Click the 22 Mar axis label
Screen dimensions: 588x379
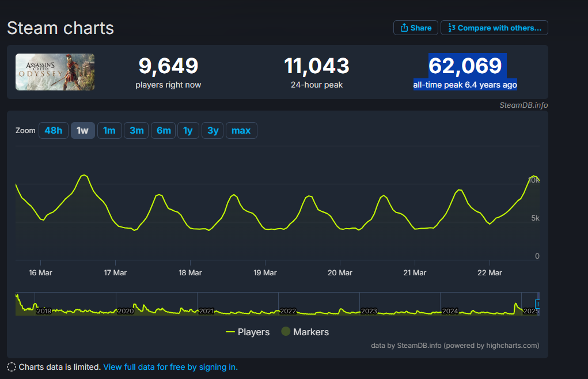pos(490,272)
